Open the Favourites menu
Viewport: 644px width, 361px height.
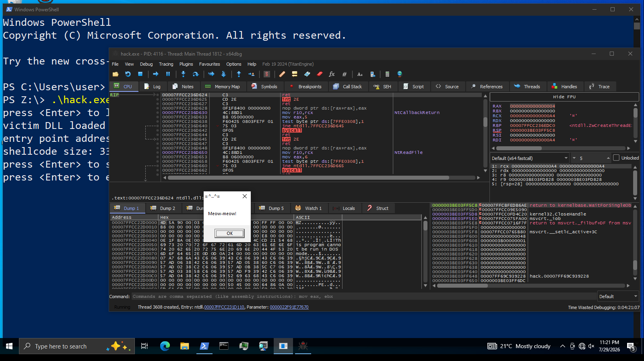[x=210, y=64]
